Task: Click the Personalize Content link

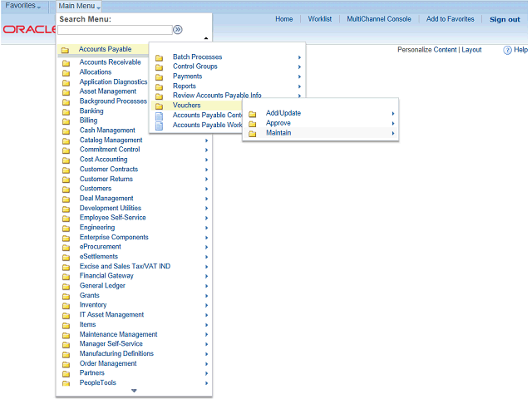Action: click(427, 50)
